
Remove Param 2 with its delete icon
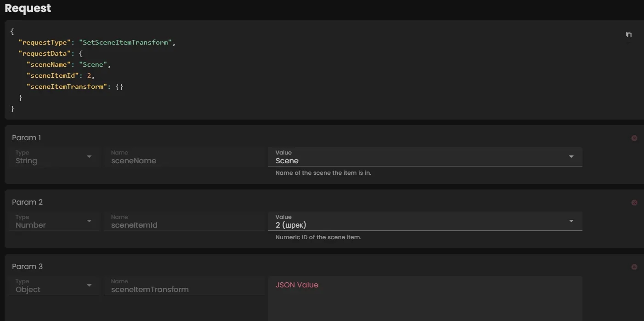(634, 202)
